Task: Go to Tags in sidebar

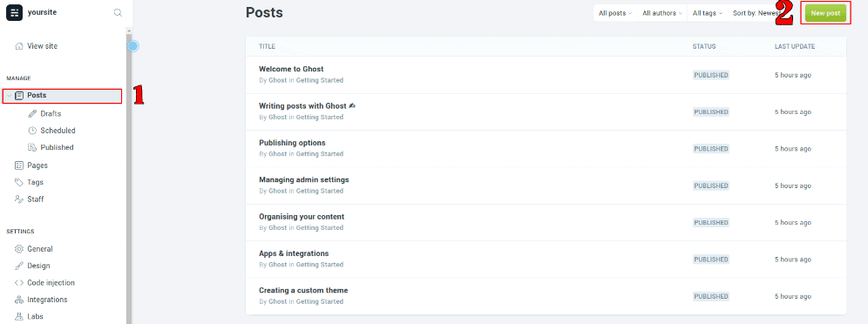Action: 35,182
